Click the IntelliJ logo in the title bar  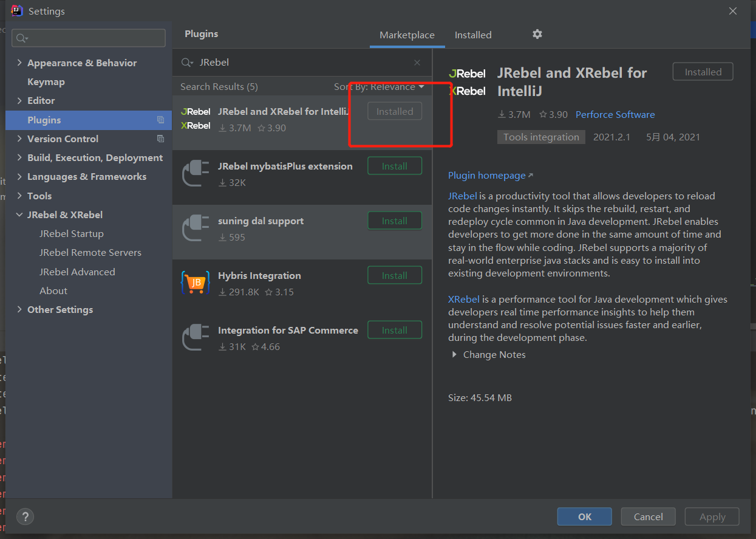click(x=16, y=10)
